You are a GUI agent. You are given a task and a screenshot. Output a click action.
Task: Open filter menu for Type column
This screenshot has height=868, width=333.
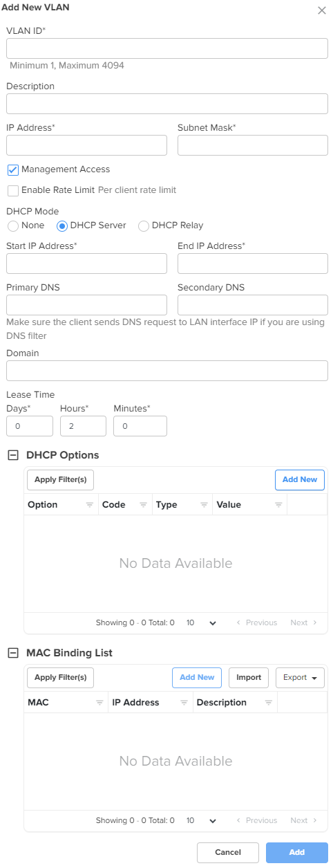203,505
